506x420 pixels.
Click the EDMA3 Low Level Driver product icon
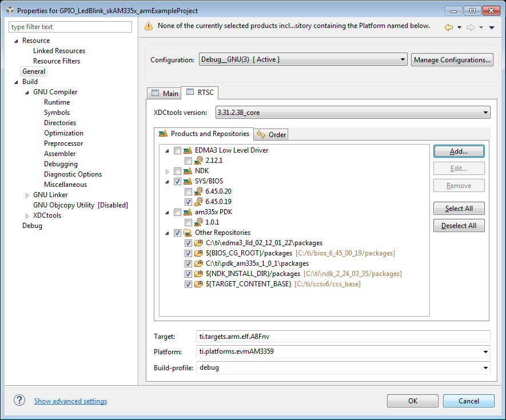(188, 150)
